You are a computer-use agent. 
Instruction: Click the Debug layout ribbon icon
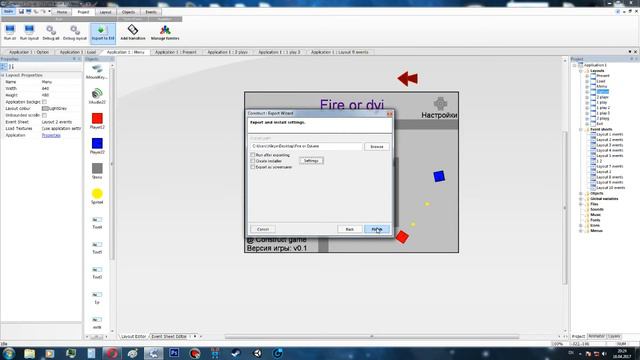[x=75, y=32]
